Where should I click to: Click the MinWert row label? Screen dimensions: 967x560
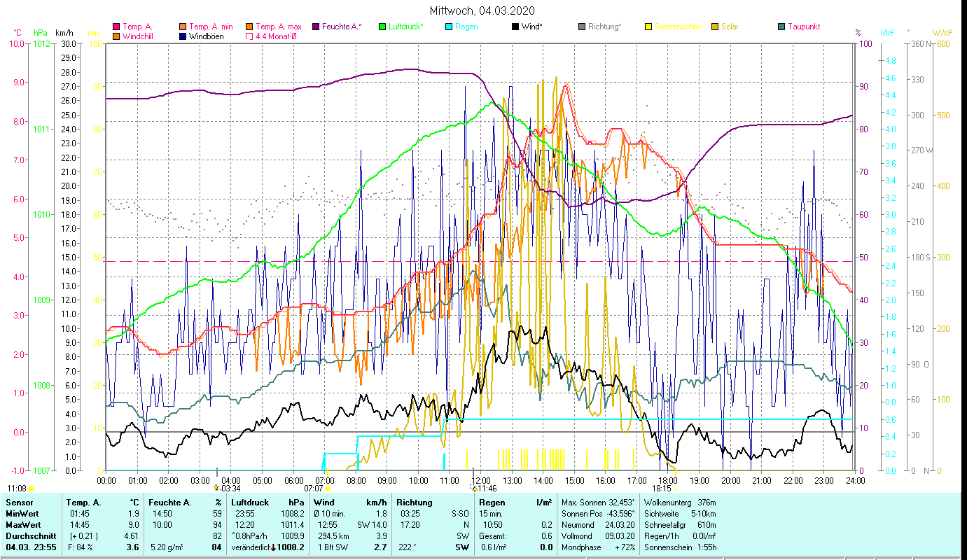point(22,514)
